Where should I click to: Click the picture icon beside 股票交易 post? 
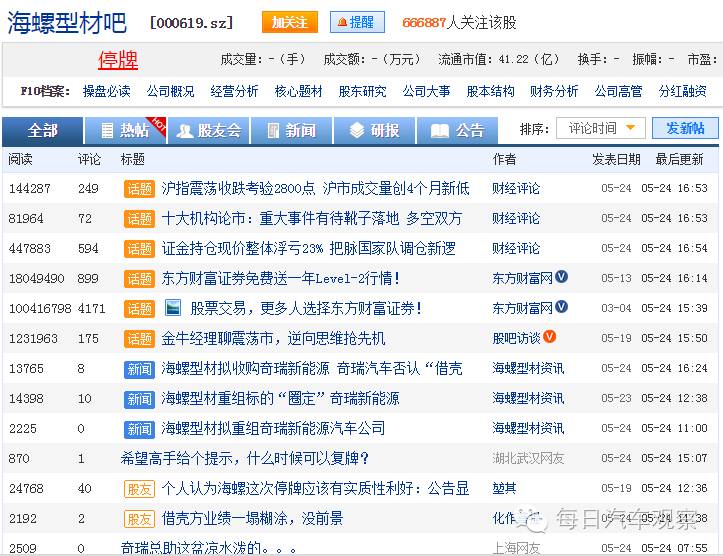coord(172,308)
